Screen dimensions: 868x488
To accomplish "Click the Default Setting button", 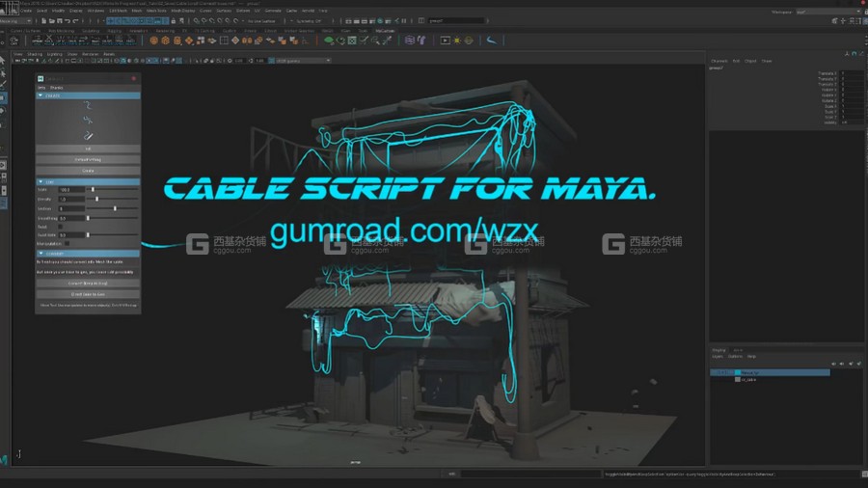I will [x=88, y=160].
